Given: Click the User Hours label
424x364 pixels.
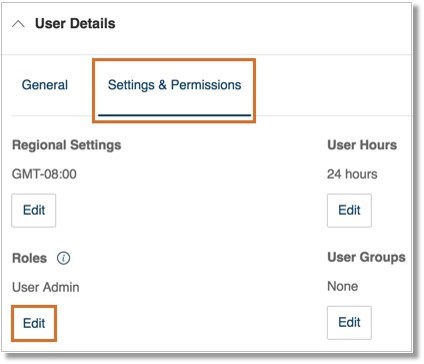Looking at the screenshot, I should tap(362, 145).
